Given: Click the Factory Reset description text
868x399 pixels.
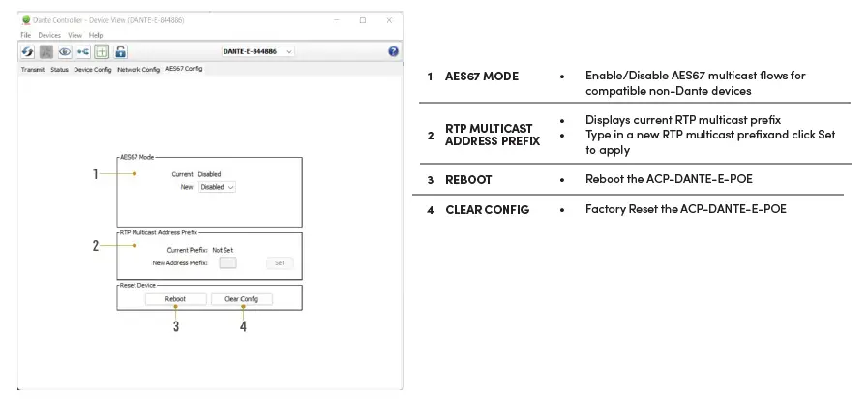Looking at the screenshot, I should [686, 209].
